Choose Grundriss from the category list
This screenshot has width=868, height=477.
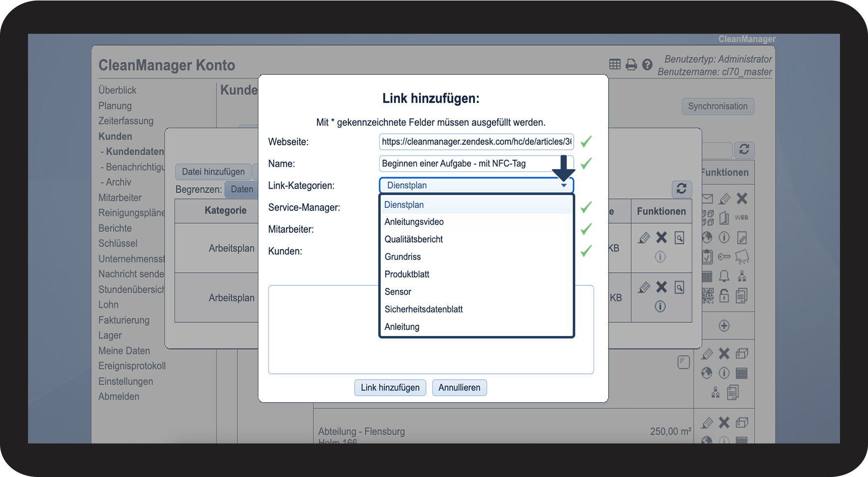click(476, 257)
